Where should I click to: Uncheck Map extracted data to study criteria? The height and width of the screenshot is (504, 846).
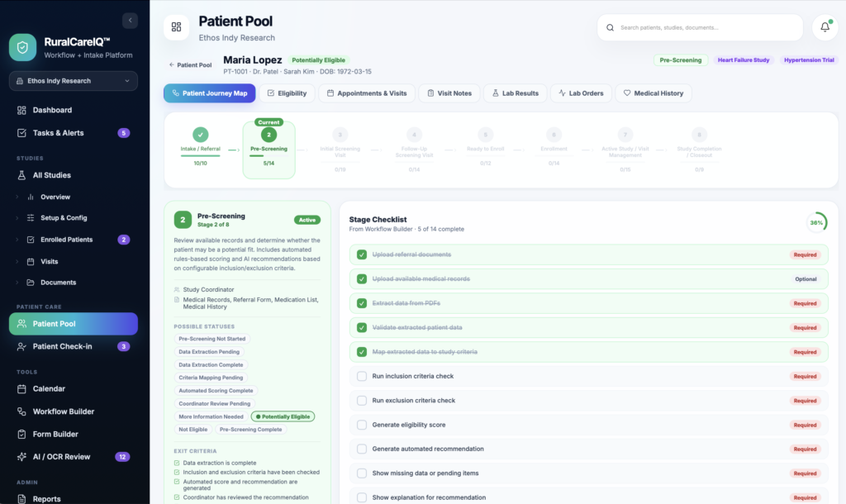362,352
